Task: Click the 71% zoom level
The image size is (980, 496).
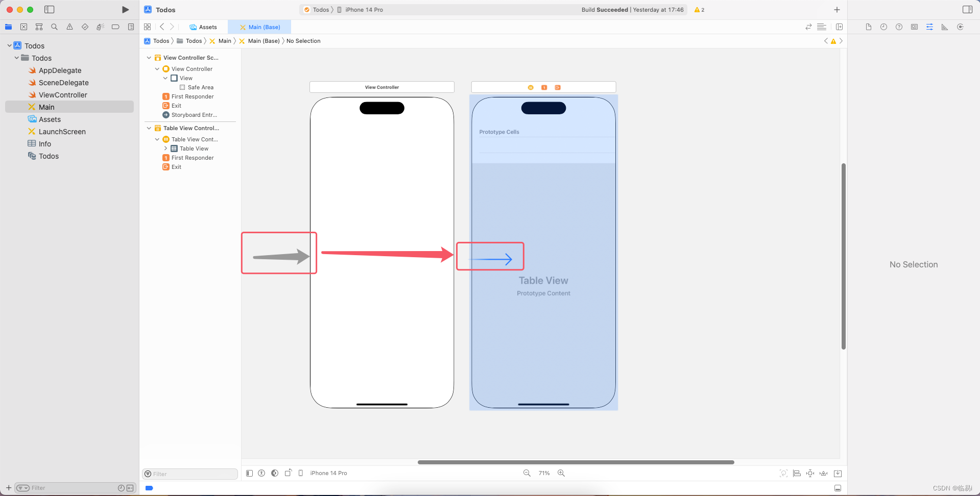Action: pyautogui.click(x=544, y=473)
